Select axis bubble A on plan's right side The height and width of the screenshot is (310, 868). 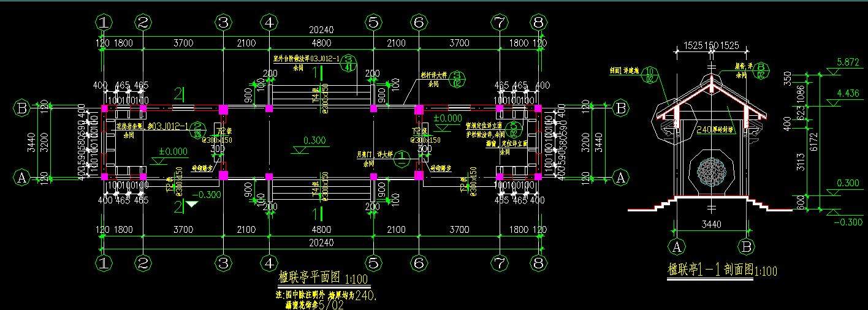point(621,178)
